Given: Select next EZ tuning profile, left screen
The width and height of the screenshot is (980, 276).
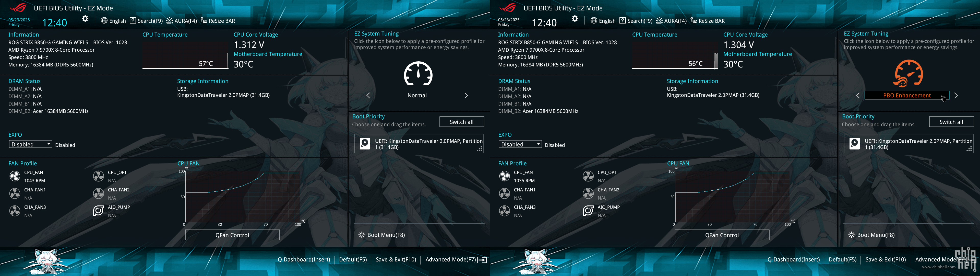Looking at the screenshot, I should click(x=466, y=96).
